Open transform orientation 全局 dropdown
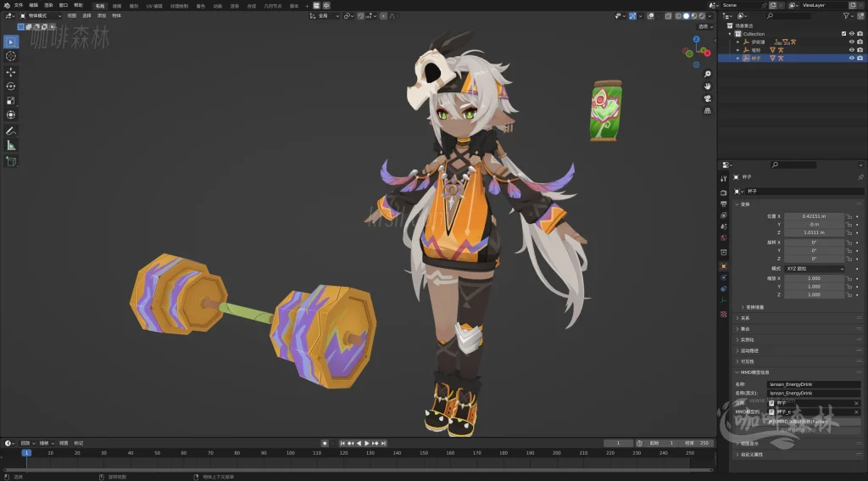The image size is (868, 481). pos(325,16)
